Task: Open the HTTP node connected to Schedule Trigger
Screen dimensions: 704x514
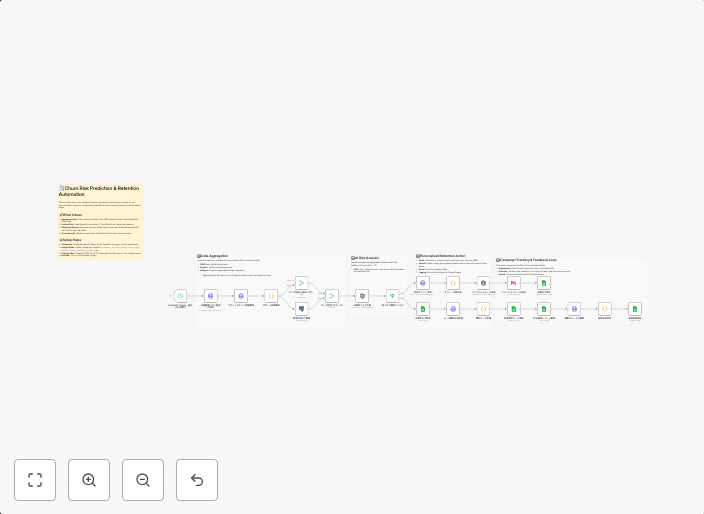Action: [211, 296]
